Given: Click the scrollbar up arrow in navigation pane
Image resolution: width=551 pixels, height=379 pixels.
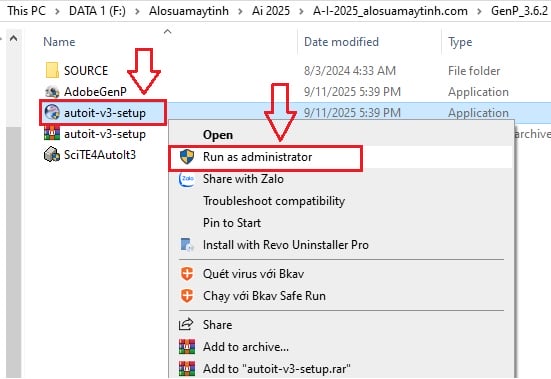Looking at the screenshot, I should pyautogui.click(x=13, y=38).
